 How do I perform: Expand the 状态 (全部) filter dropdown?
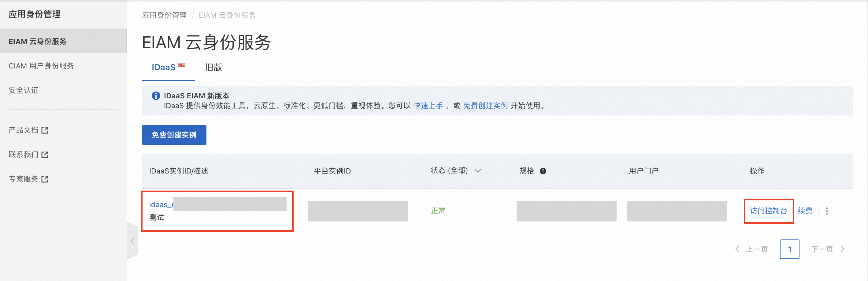[456, 171]
